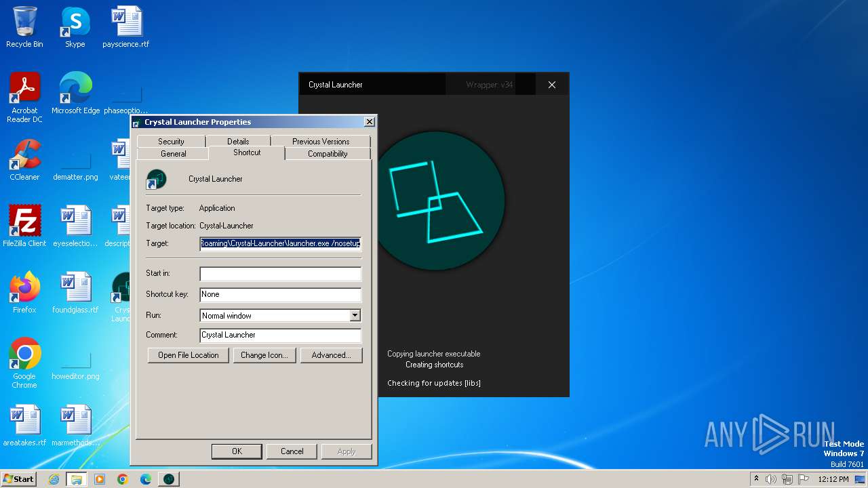The image size is (868, 488).
Task: Switch to Crystal Launcher taskbar item
Action: [169, 479]
